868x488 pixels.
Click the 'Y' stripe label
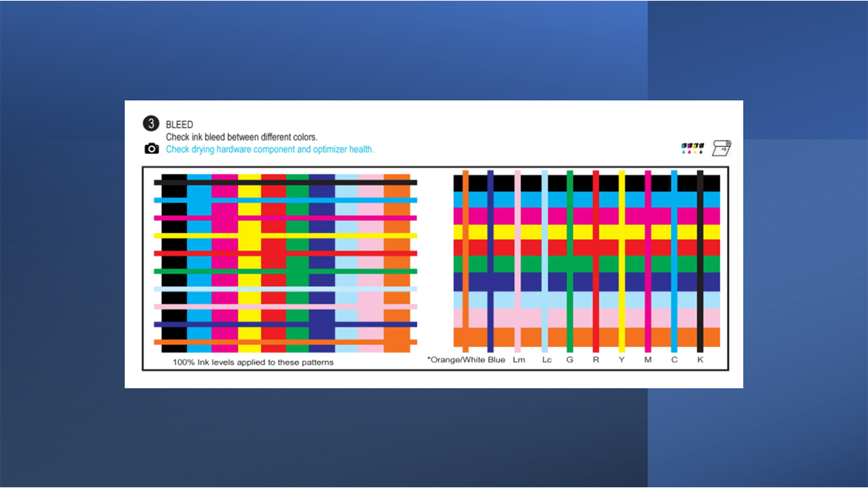pos(622,360)
